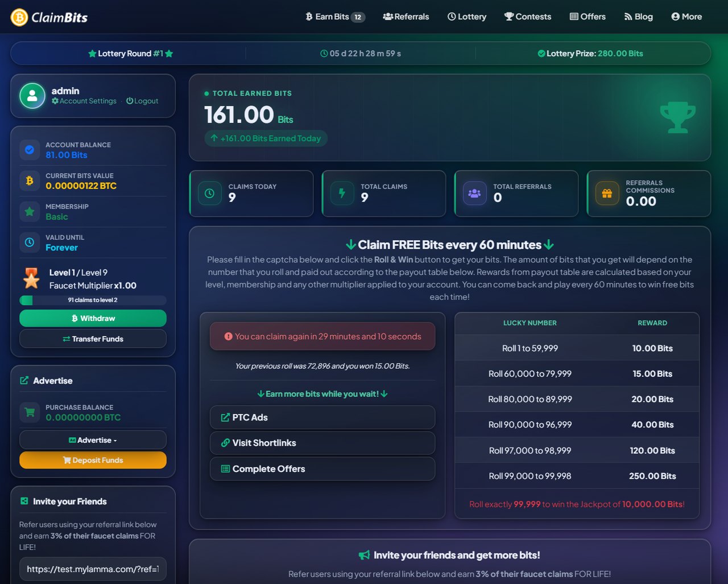Select the Roll 99,000 to 99,998 row
The height and width of the screenshot is (584, 728).
point(577,476)
